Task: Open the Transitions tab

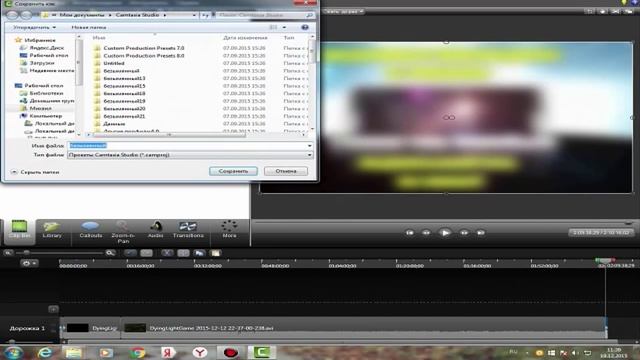Action: pos(188,230)
